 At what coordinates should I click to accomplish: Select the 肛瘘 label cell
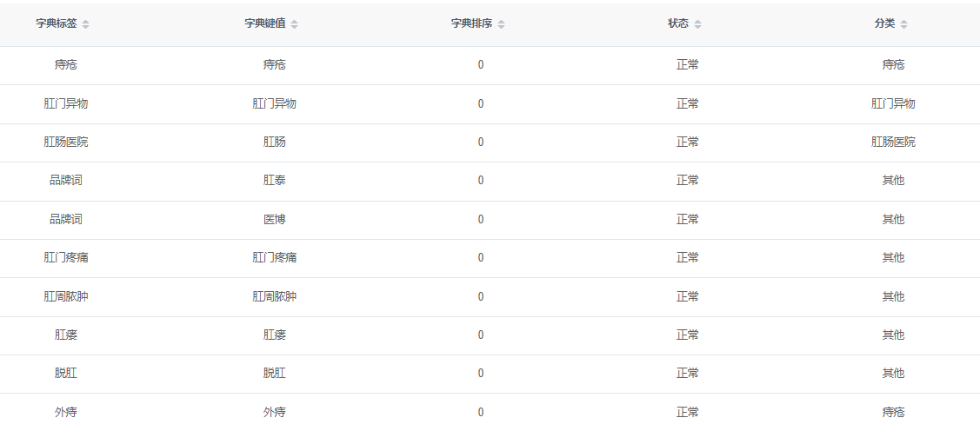tap(65, 335)
